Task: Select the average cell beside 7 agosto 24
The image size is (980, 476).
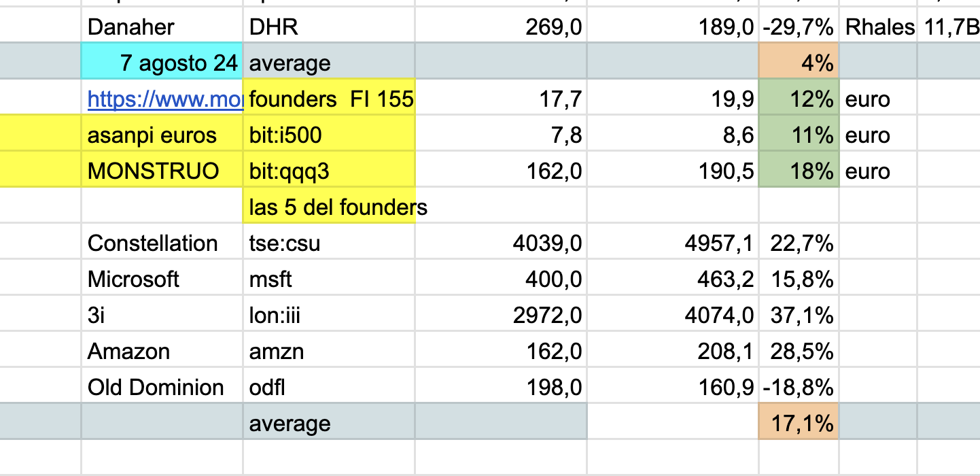Action: click(x=329, y=63)
